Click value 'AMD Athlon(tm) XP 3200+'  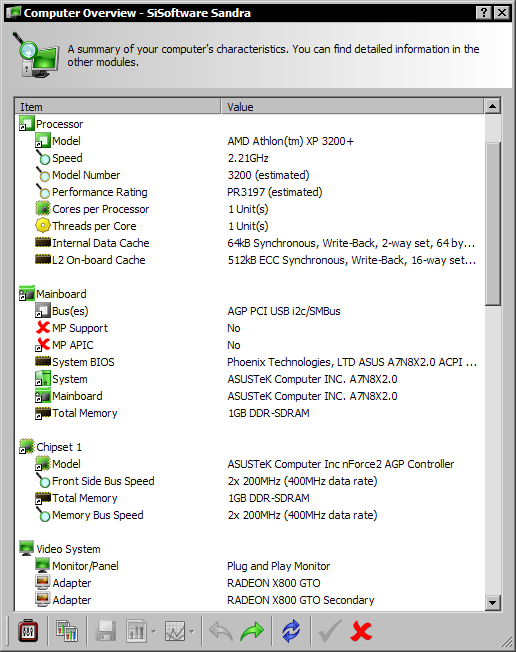point(291,141)
